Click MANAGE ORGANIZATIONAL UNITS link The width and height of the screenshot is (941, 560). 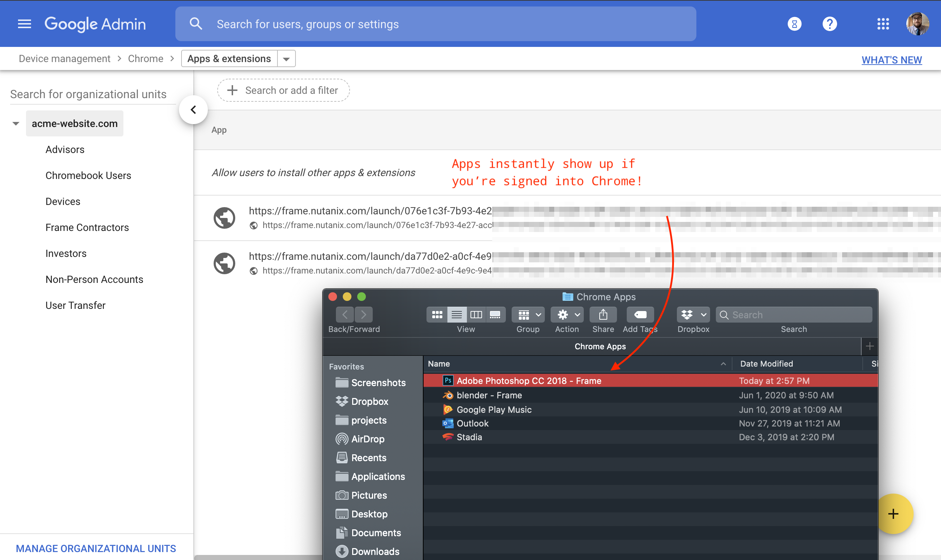click(96, 548)
